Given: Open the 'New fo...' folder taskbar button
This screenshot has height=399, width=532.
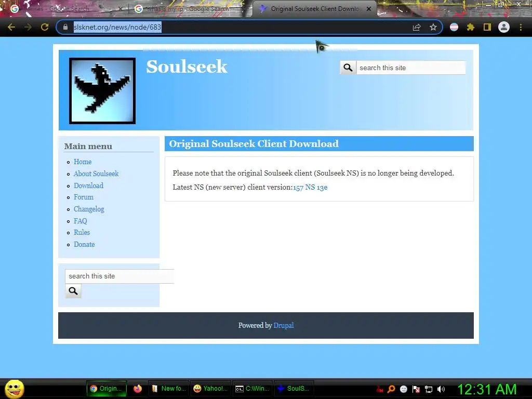Looking at the screenshot, I should [169, 389].
